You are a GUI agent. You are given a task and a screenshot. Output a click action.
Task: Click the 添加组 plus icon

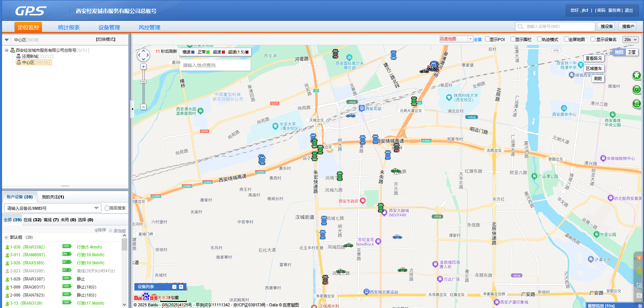coord(111,231)
